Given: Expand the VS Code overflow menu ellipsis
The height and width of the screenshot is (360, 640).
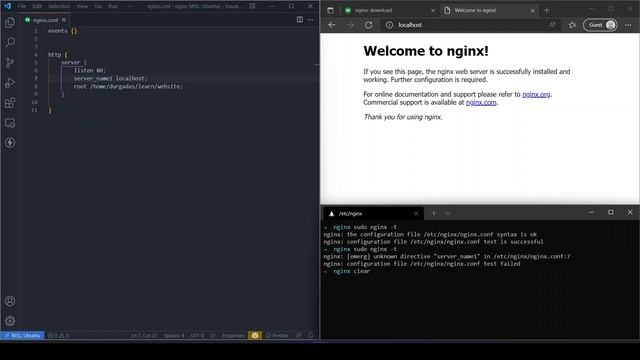Looking at the screenshot, I should click(x=129, y=6).
